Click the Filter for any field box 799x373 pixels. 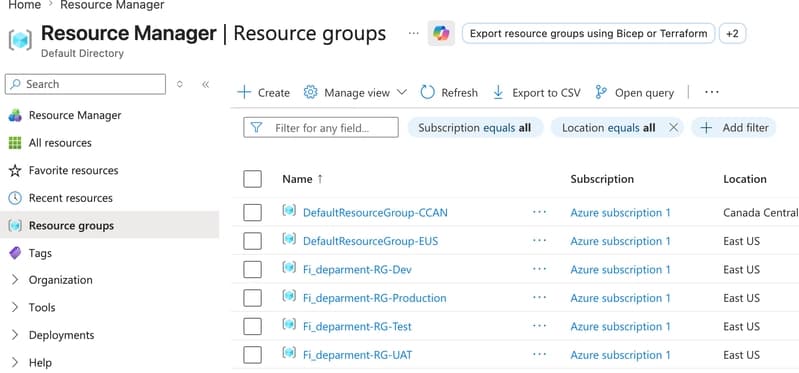coord(321,127)
